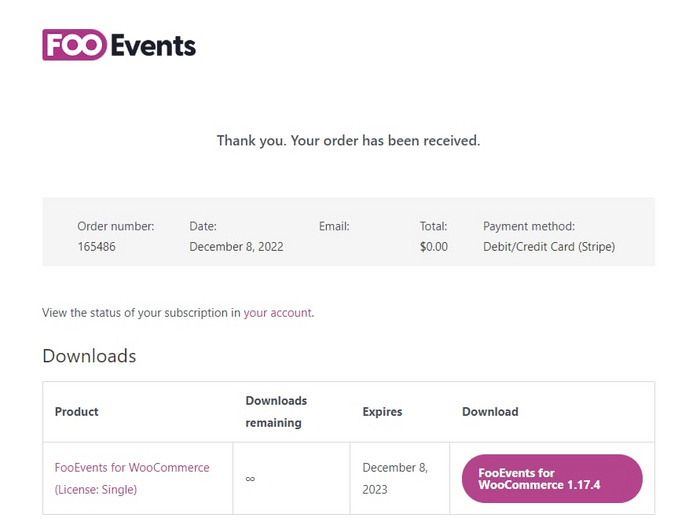
Task: Click the Email label in order details
Action: pyautogui.click(x=334, y=227)
